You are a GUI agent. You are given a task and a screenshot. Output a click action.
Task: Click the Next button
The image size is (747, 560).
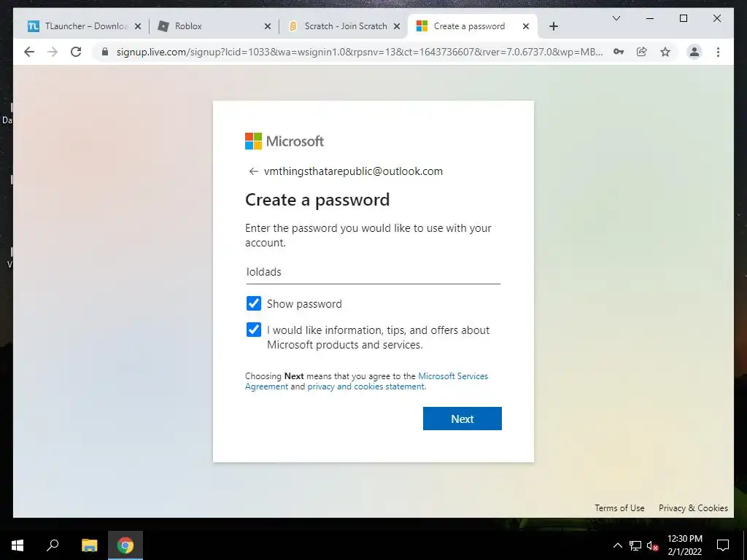pyautogui.click(x=462, y=419)
